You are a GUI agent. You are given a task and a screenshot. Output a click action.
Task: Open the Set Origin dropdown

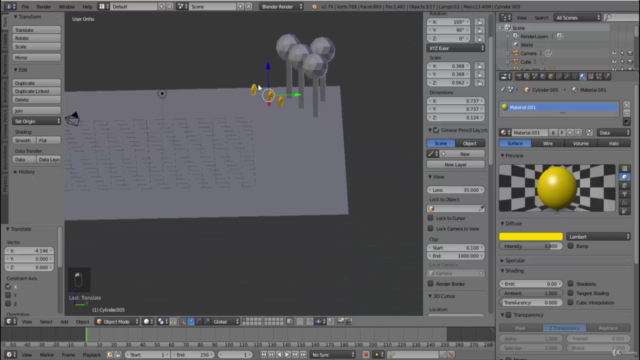(37, 121)
